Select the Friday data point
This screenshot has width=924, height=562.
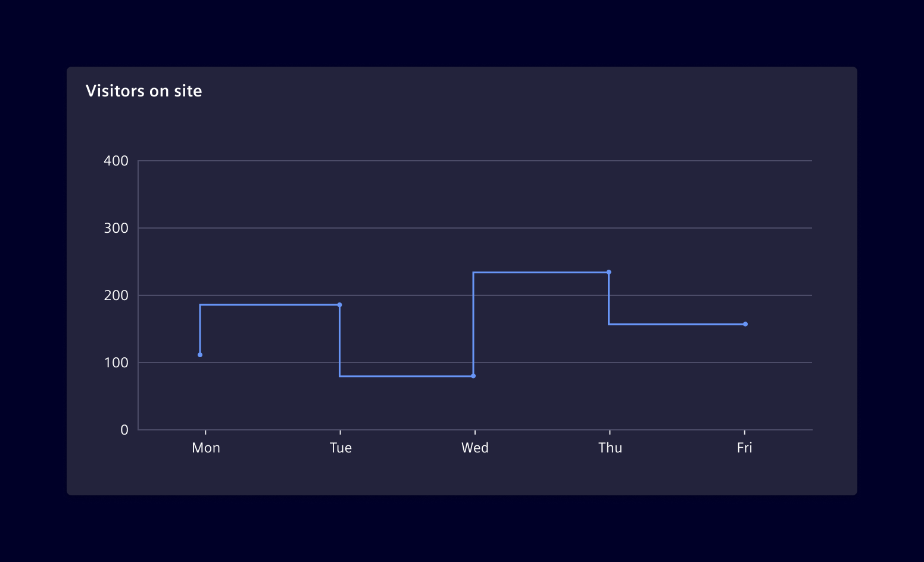click(744, 324)
